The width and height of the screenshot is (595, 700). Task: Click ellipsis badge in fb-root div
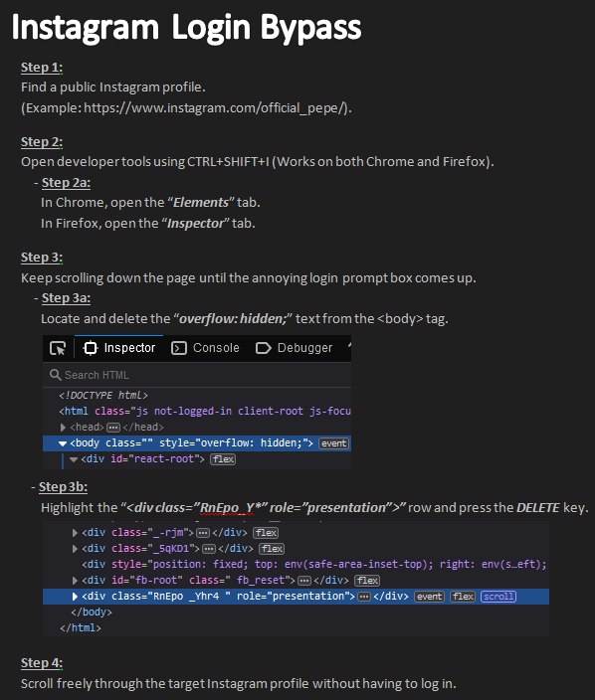(304, 581)
